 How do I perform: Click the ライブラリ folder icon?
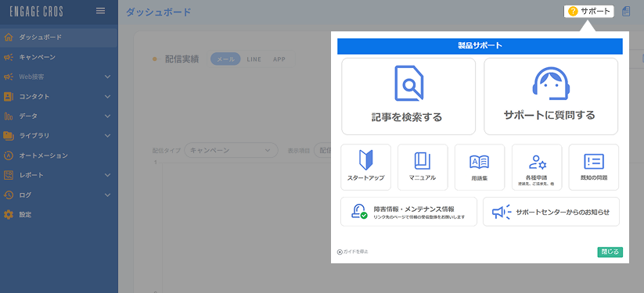point(8,135)
